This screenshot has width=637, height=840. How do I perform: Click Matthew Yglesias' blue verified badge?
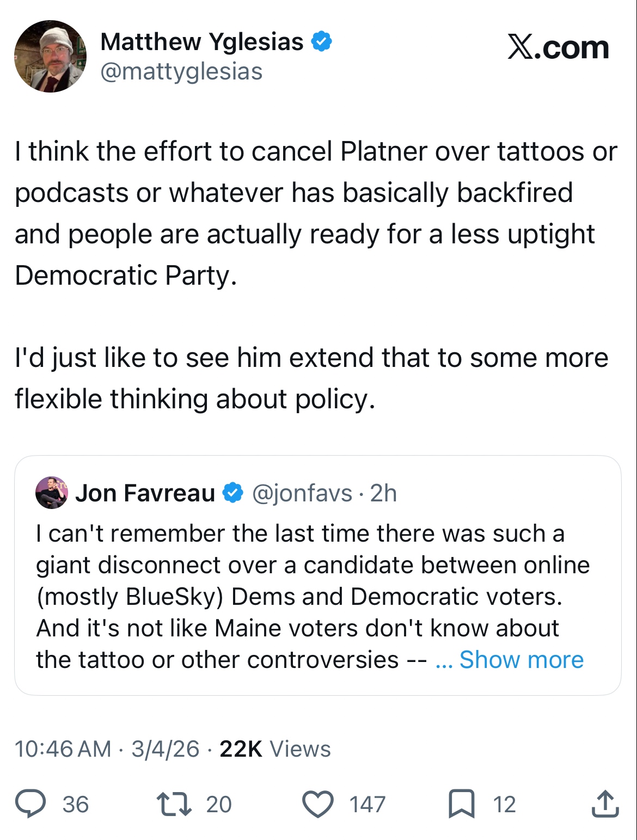tap(321, 42)
